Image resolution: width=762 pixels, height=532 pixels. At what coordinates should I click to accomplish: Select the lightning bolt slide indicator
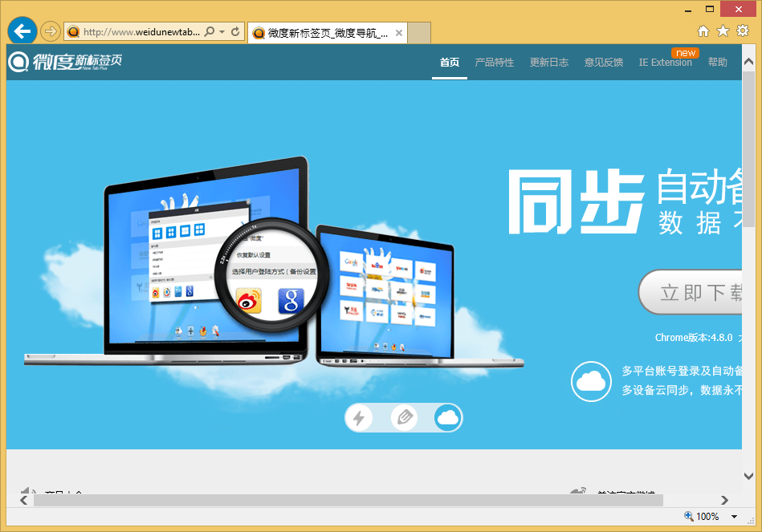(359, 418)
